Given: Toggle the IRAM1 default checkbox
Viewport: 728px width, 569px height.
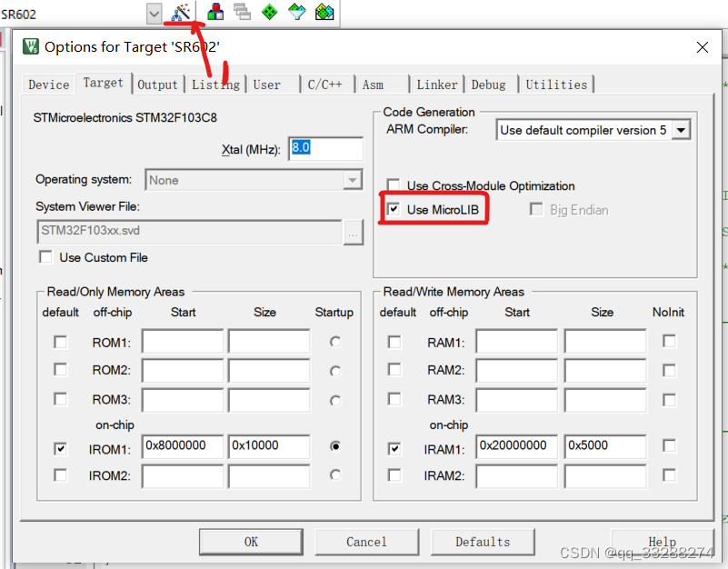Looking at the screenshot, I should point(394,449).
